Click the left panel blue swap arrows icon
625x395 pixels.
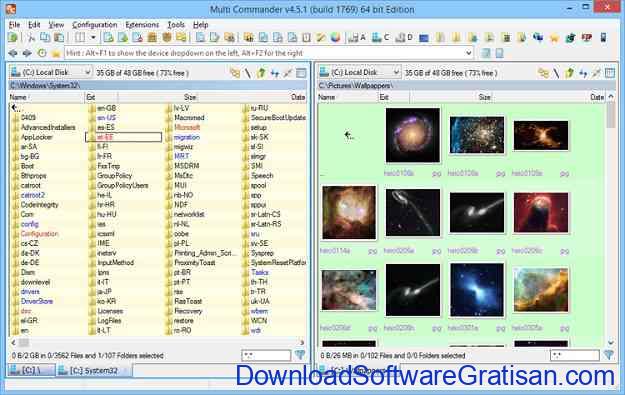tap(275, 73)
